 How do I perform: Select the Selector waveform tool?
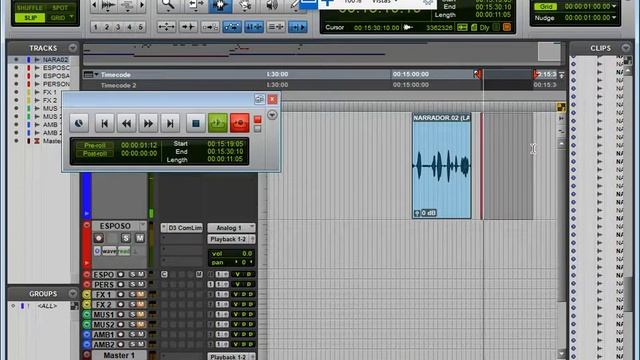tap(220, 5)
